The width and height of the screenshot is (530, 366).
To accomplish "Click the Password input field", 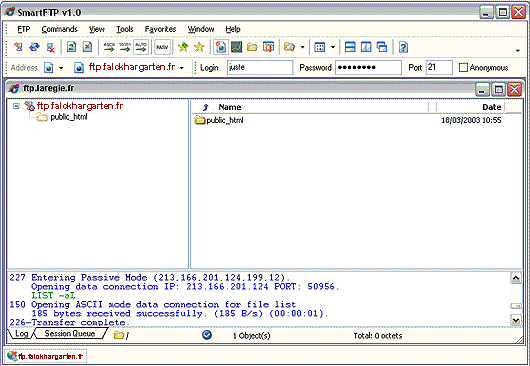I will (368, 67).
